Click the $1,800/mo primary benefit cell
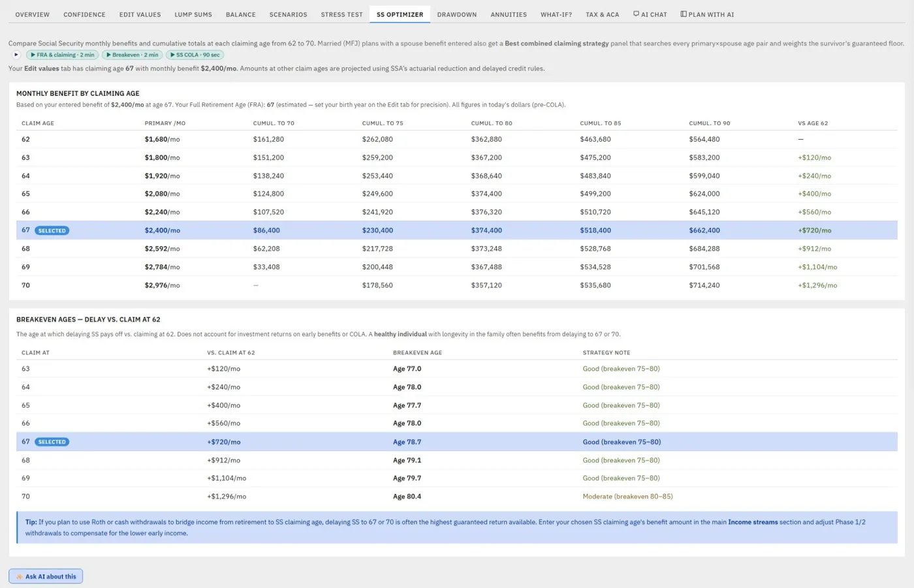This screenshot has width=914, height=588. click(x=162, y=157)
